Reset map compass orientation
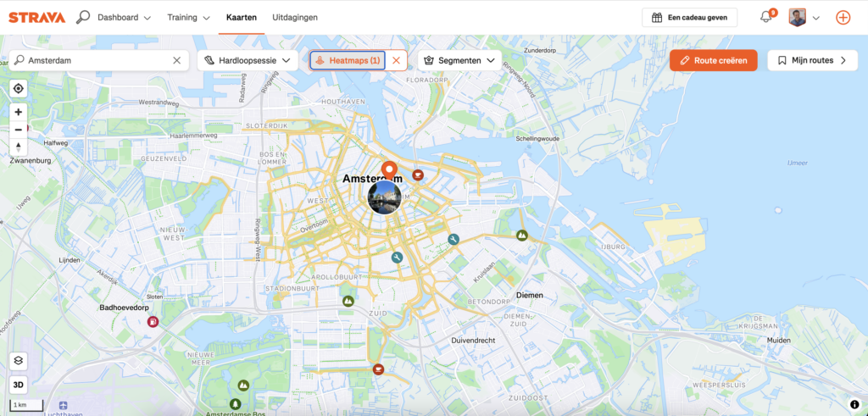The image size is (868, 416). (18, 147)
